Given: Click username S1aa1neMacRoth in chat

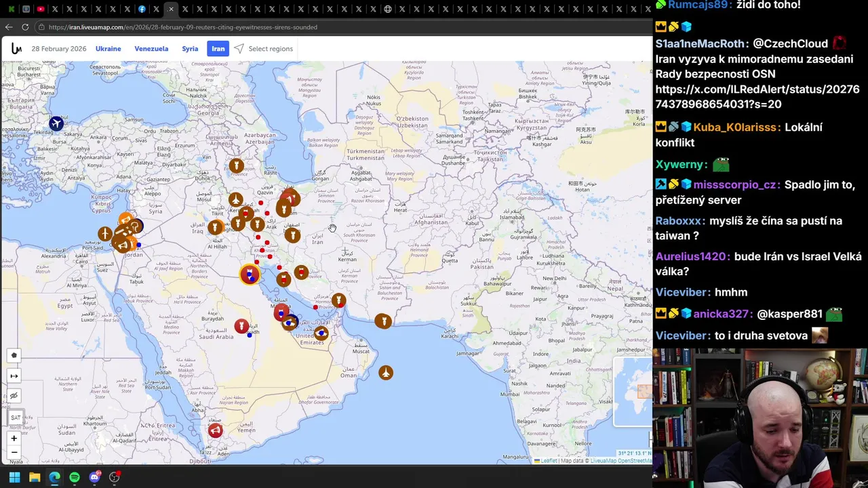Looking at the screenshot, I should click(701, 43).
